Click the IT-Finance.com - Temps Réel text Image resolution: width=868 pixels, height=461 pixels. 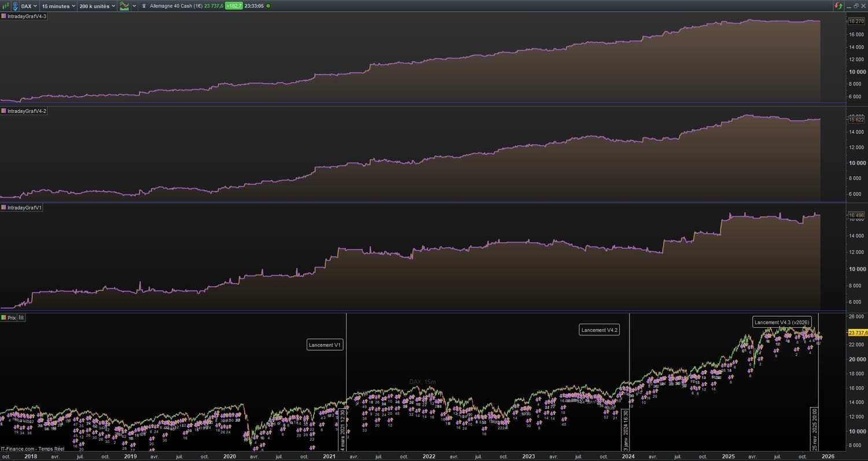tap(32, 448)
